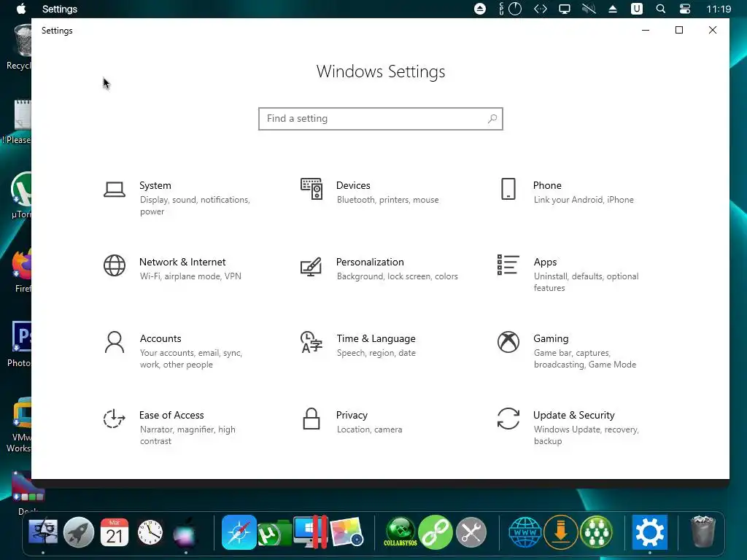This screenshot has width=747, height=560.
Task: Click the code brackets icon in top bar
Action: coord(541,9)
